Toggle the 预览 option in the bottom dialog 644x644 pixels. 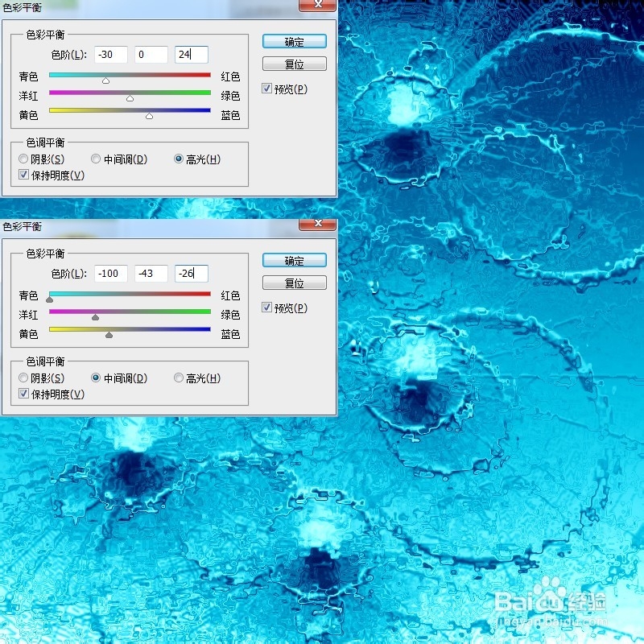266,308
